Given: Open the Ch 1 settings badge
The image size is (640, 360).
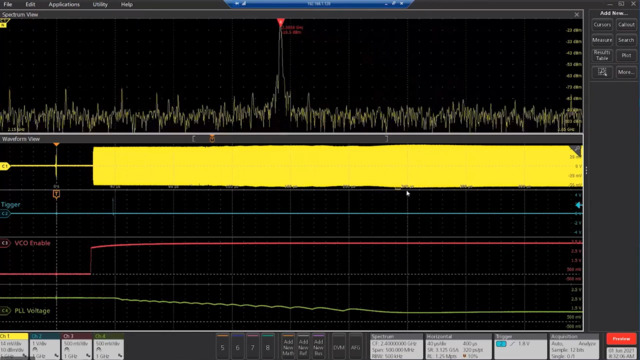Looking at the screenshot, I should (x=14, y=346).
